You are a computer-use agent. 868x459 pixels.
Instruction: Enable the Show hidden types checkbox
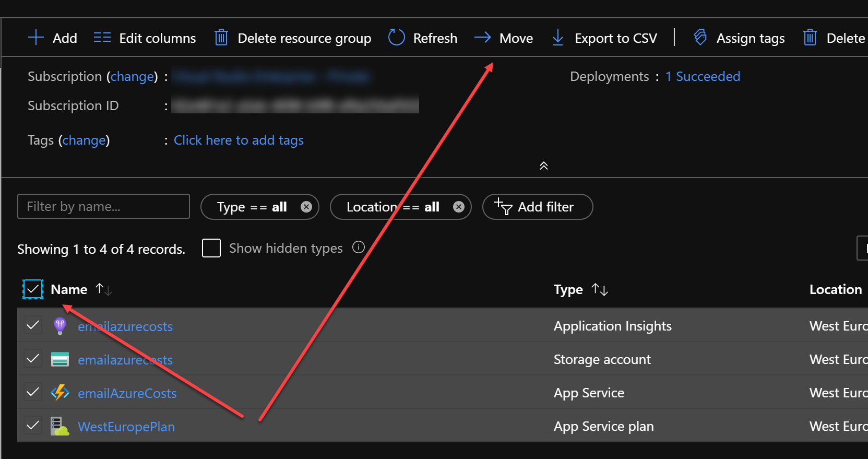(211, 248)
